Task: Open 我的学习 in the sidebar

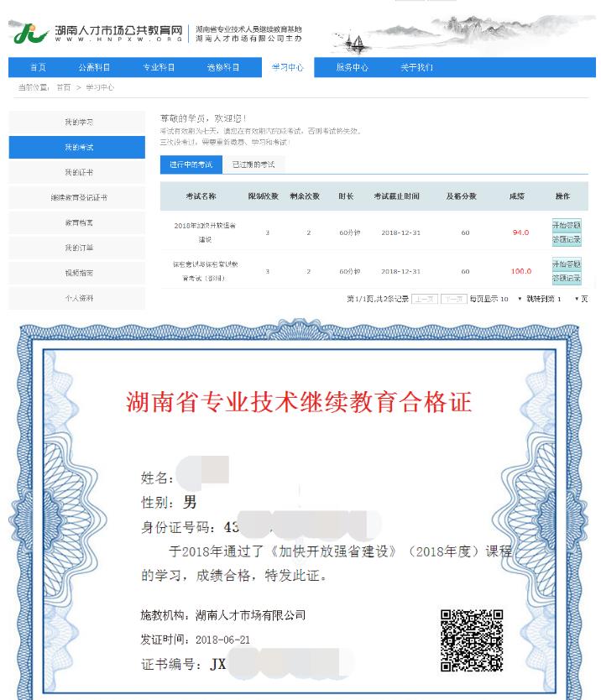Action: (76, 122)
